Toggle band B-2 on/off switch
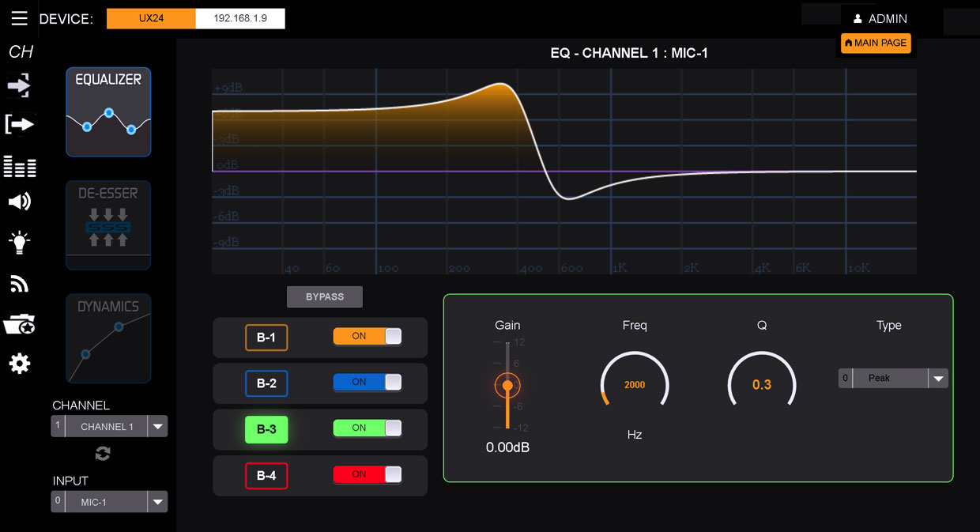 pyautogui.click(x=367, y=383)
